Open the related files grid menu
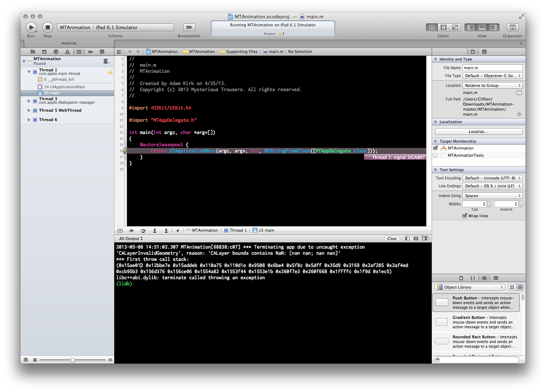 pyautogui.click(x=119, y=52)
